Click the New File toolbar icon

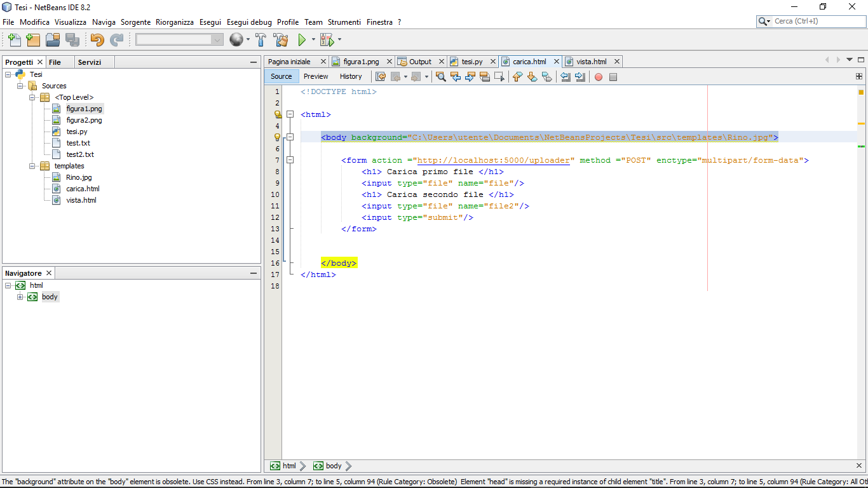point(14,40)
